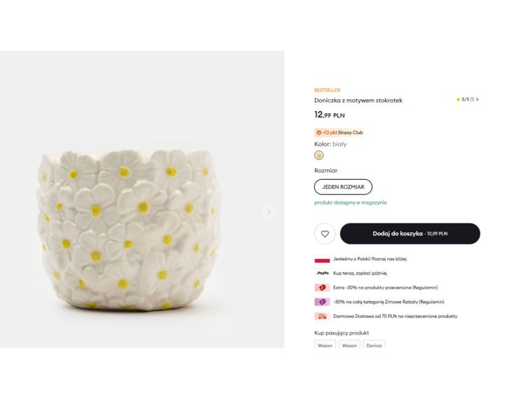Click the free delivery truck icon
Screen dimensions: 532x399
pos(322,316)
